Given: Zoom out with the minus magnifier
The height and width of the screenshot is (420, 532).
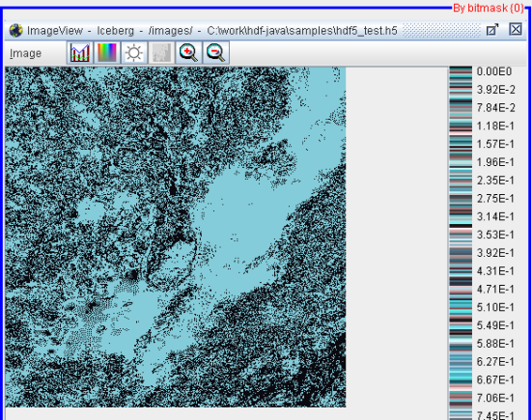Looking at the screenshot, I should 216,53.
